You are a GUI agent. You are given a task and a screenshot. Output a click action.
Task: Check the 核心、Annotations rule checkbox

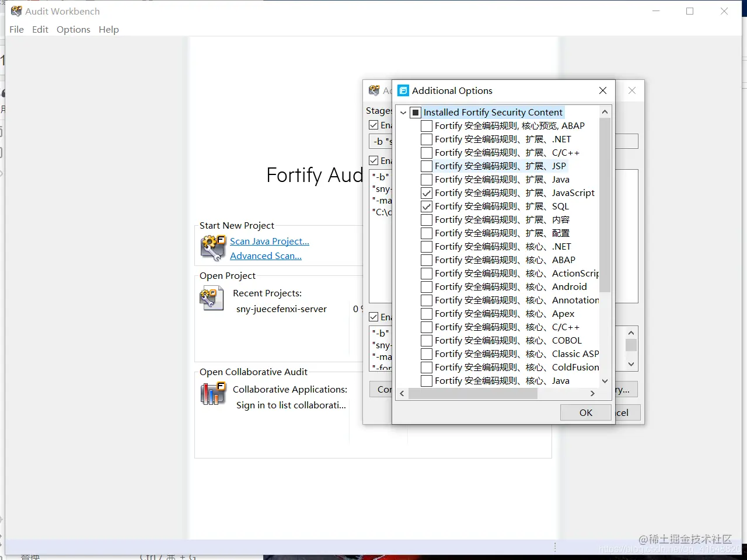click(427, 300)
